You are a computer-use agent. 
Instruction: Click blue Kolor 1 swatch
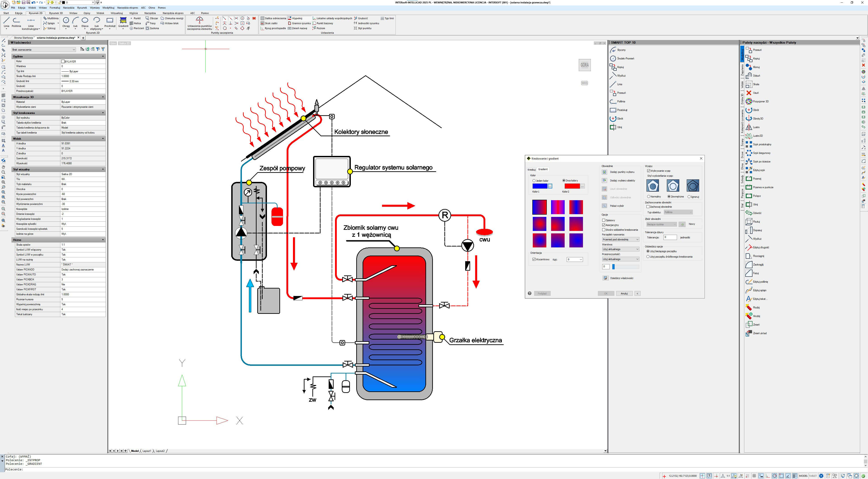click(540, 186)
